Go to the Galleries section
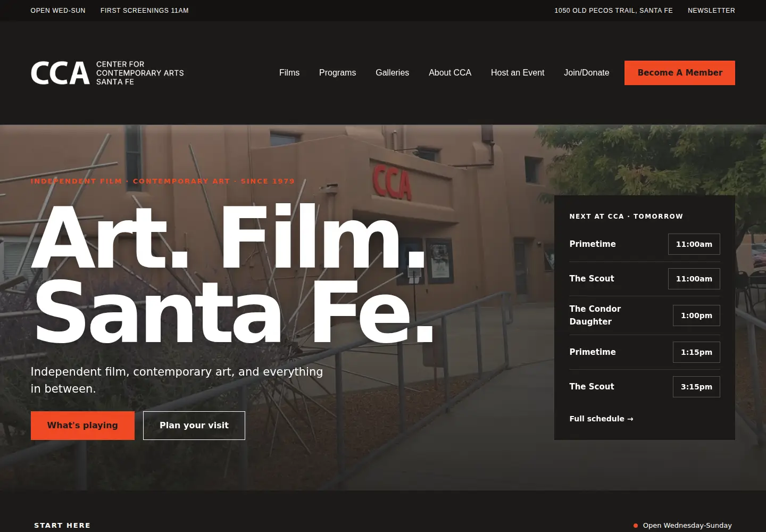This screenshot has width=766, height=532. 392,73
